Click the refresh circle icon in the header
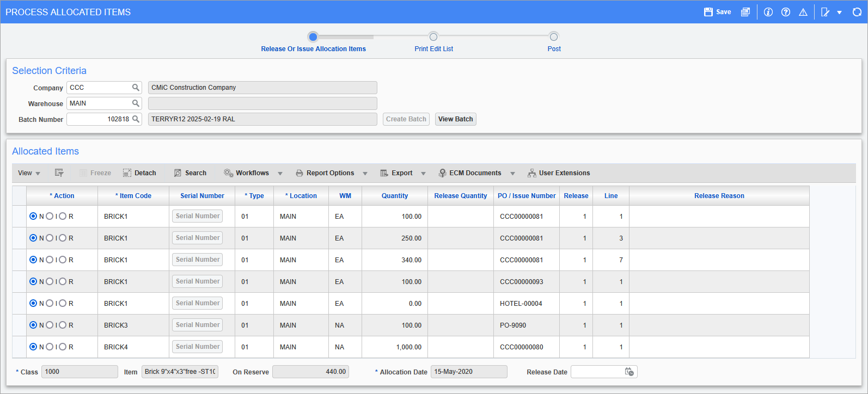 pos(857,12)
